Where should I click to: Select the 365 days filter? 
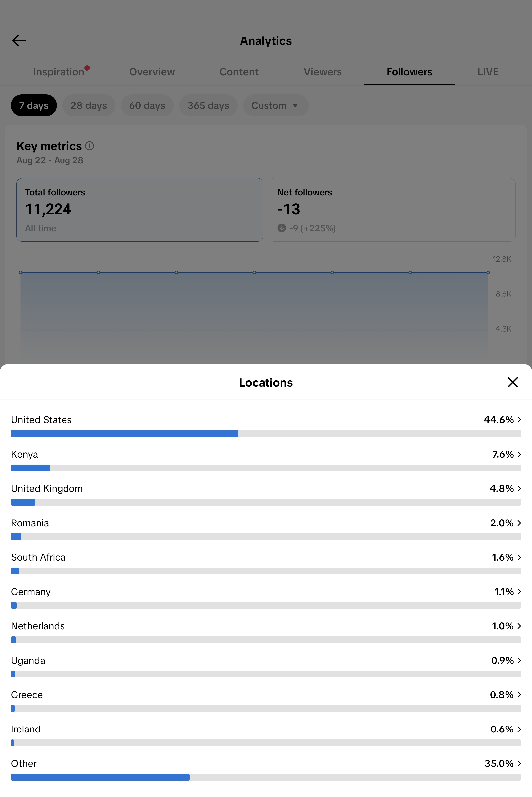pos(208,106)
